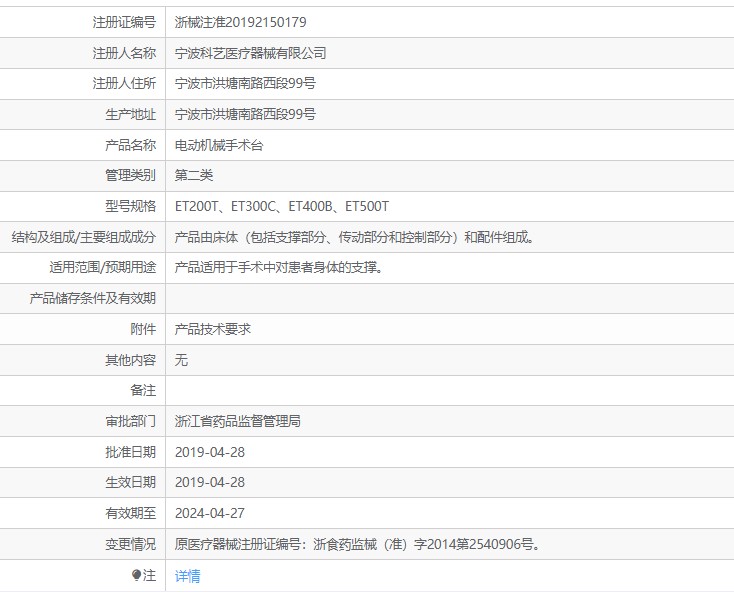Click the 管理类别 label
The height and width of the screenshot is (592, 734).
pos(131,175)
